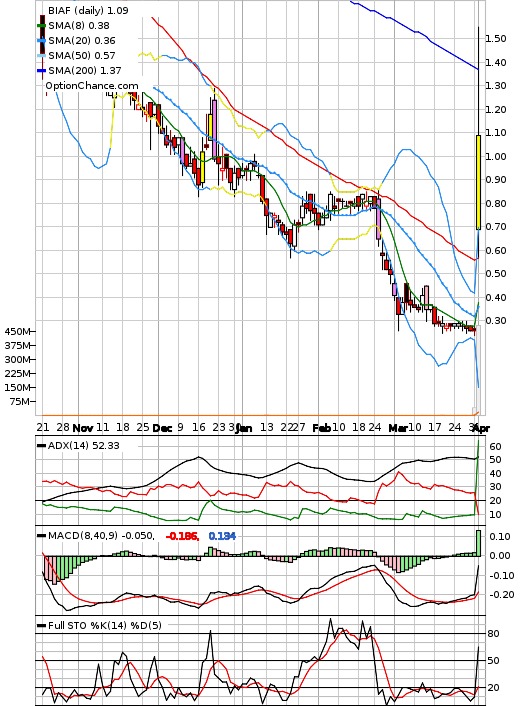Click the -0.10 label on MACD axis
526x706 pixels.
click(500, 575)
